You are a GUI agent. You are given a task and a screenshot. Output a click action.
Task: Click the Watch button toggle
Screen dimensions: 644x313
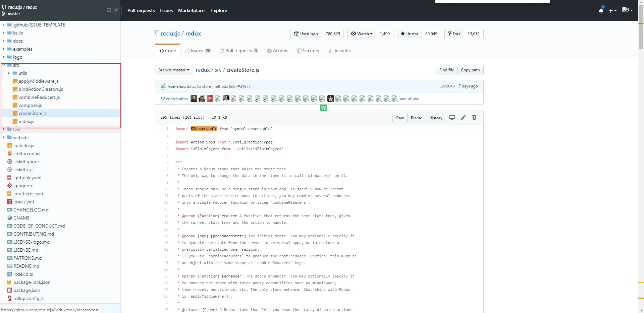[x=362, y=34]
